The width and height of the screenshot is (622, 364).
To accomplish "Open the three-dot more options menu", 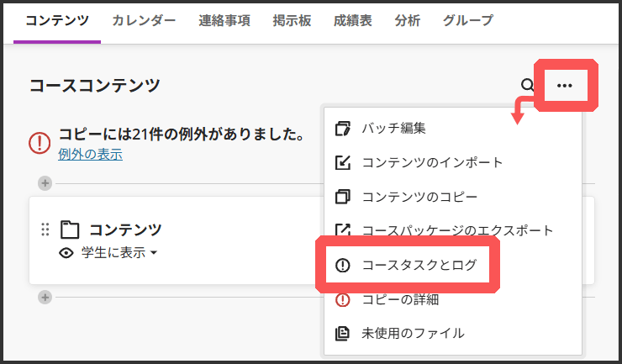I will click(564, 85).
